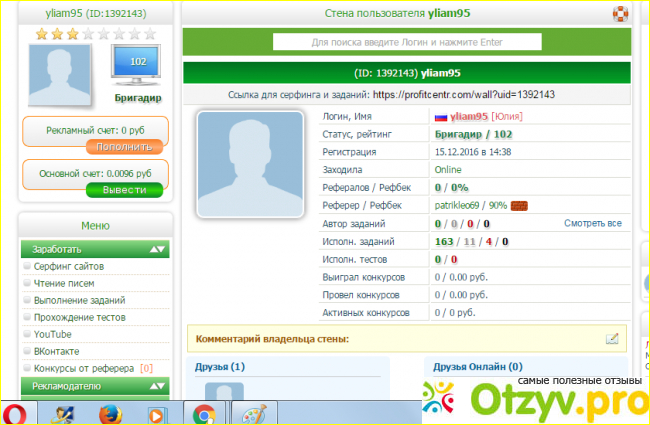
Task: Open Opera browser from the taskbar
Action: (x=17, y=413)
